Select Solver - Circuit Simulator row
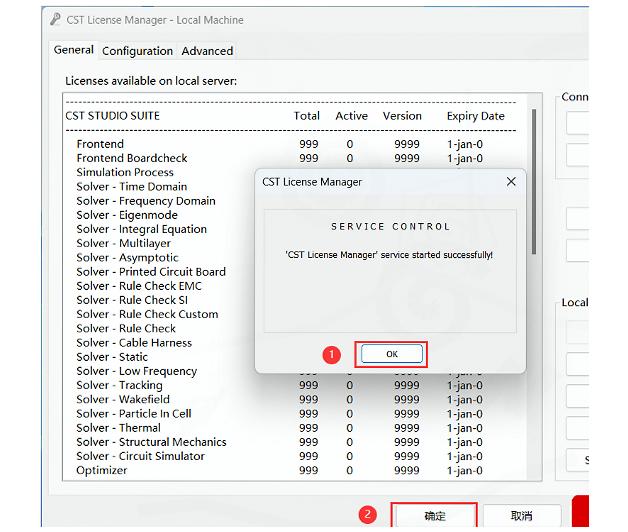 [280, 456]
